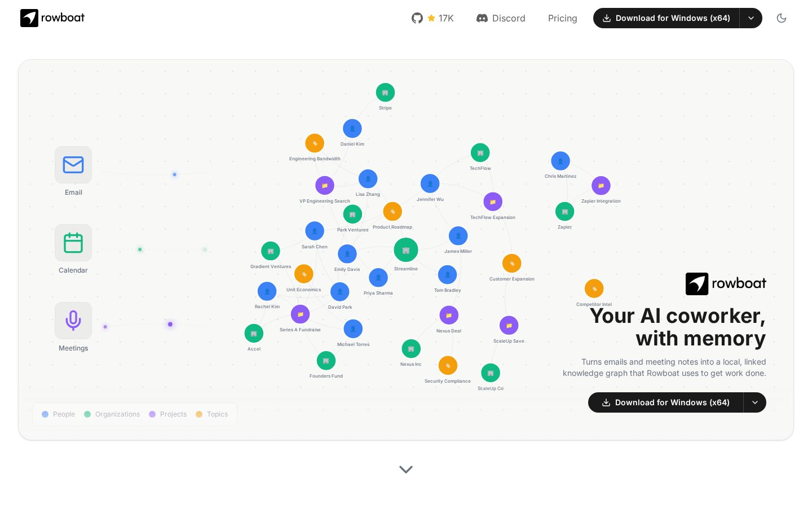Screen dimensions: 812x508
Task: Select the Rachel Kim person node
Action: [267, 291]
